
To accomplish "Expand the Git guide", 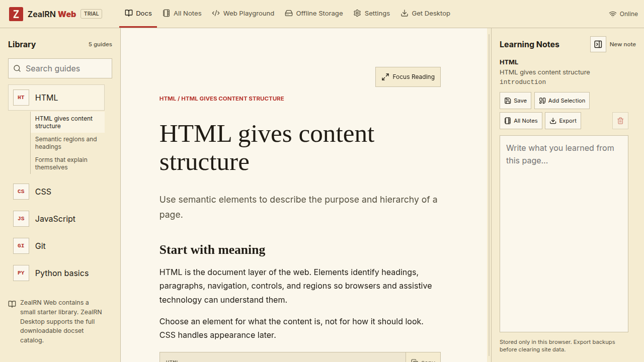I will point(56,246).
